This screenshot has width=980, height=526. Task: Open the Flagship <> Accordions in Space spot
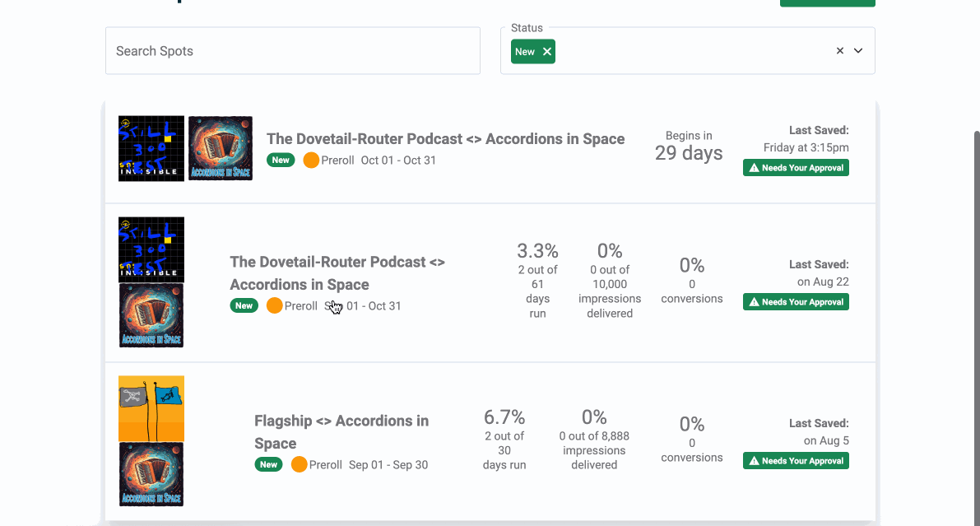coord(341,431)
